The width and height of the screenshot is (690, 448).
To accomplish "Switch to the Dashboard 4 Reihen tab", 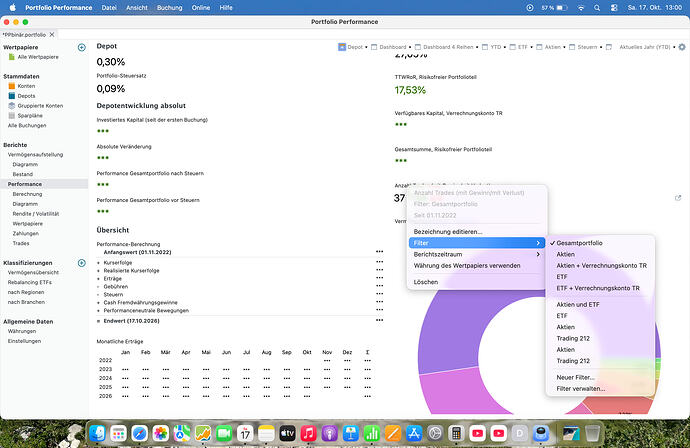I will (448, 47).
